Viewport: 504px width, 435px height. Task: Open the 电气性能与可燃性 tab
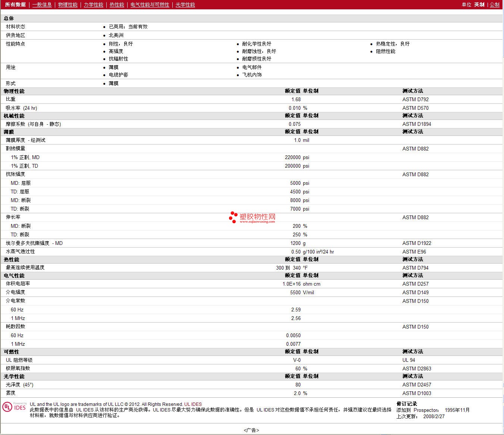tap(150, 5)
